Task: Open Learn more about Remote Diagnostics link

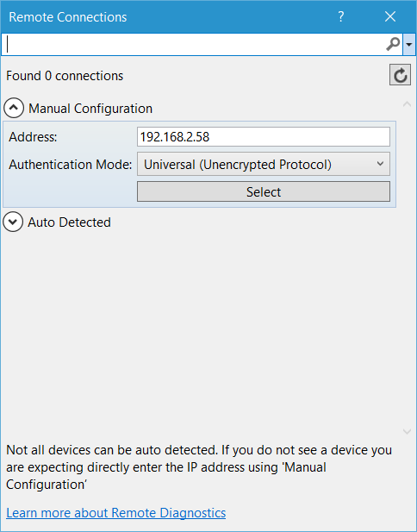Action: [116, 513]
